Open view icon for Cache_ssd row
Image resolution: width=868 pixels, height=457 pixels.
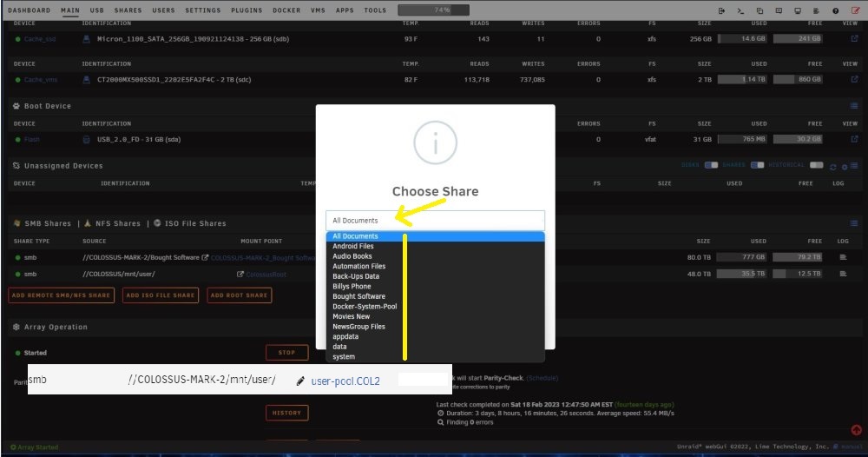point(854,39)
